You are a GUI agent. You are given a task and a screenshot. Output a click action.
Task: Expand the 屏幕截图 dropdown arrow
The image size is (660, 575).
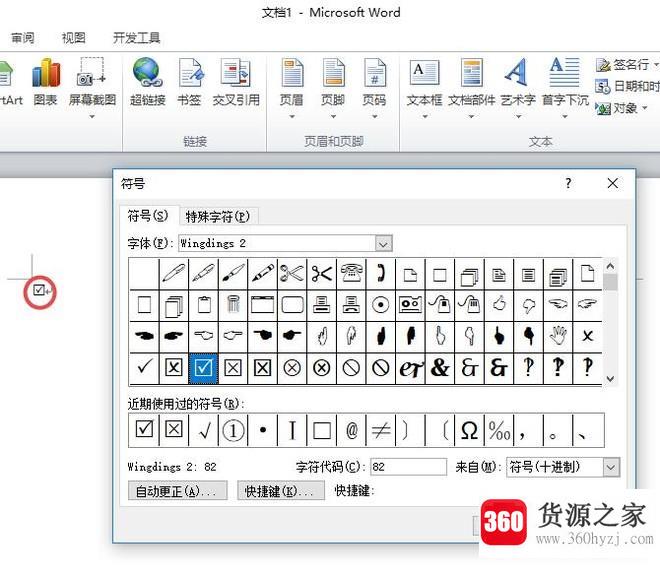pyautogui.click(x=92, y=117)
